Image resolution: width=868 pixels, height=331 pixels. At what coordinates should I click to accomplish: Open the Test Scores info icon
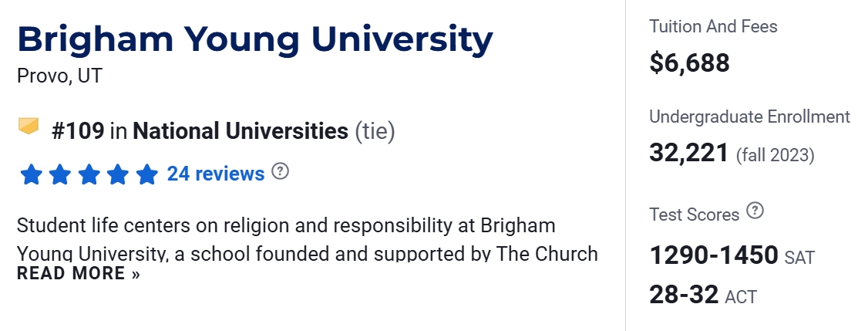click(x=755, y=211)
